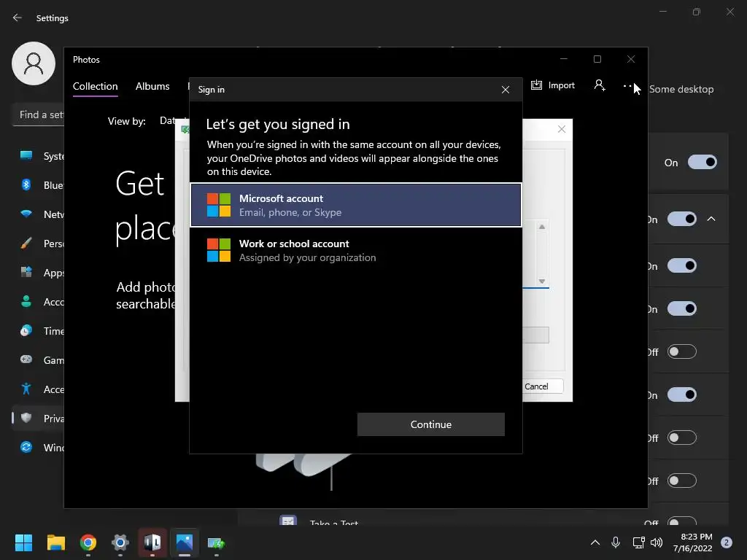Go back with the Settings back arrow
Screen dimensions: 747x560
pyautogui.click(x=18, y=17)
